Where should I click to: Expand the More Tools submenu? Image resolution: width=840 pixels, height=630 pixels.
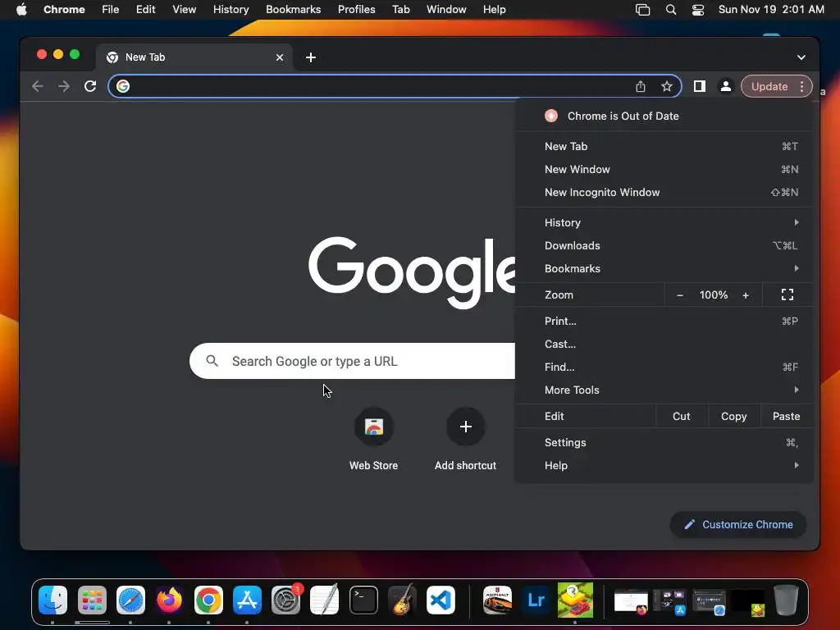click(x=664, y=390)
